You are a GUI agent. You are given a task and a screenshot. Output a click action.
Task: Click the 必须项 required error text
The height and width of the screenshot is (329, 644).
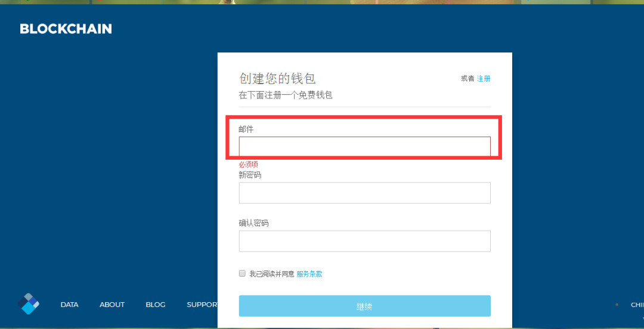click(249, 164)
